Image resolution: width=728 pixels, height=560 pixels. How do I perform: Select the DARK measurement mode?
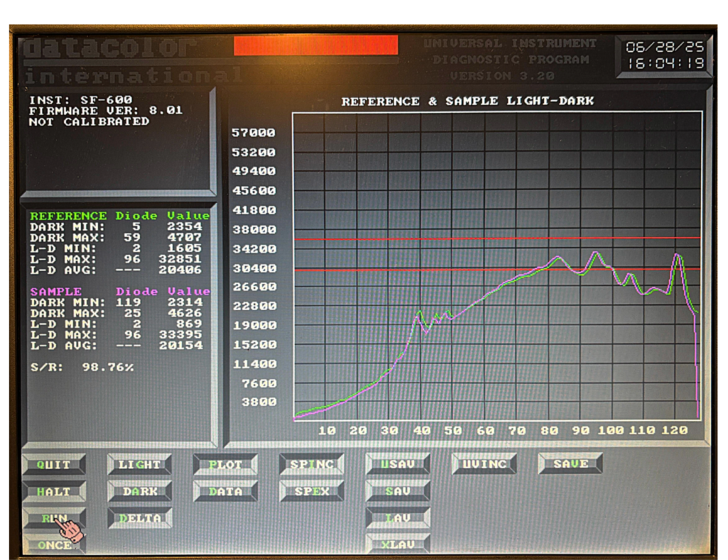point(139,491)
